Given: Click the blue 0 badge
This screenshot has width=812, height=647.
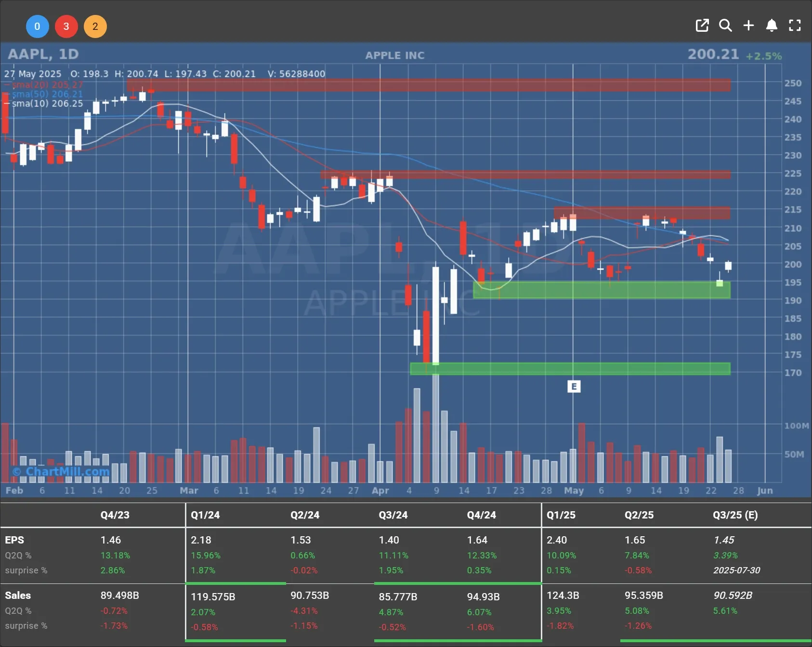Looking at the screenshot, I should (x=37, y=26).
